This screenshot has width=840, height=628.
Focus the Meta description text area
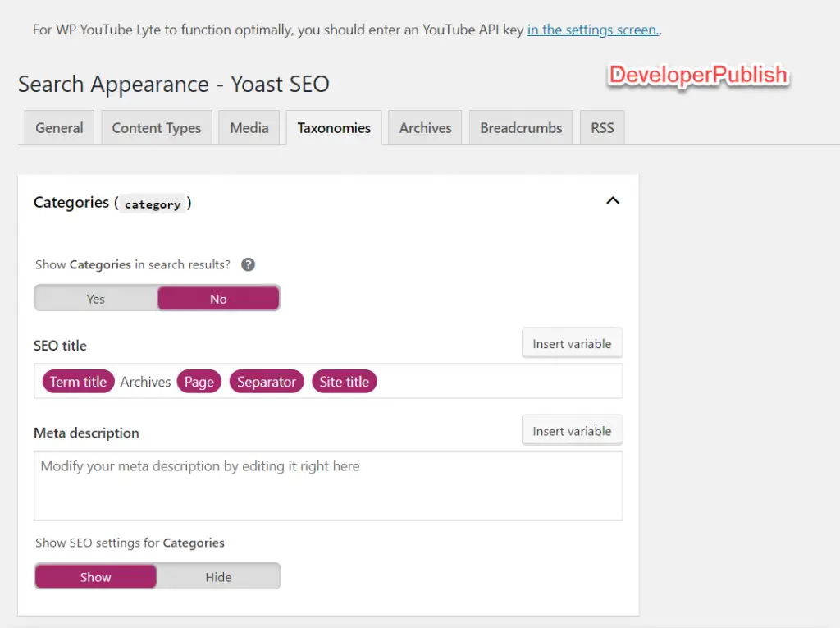pos(328,486)
